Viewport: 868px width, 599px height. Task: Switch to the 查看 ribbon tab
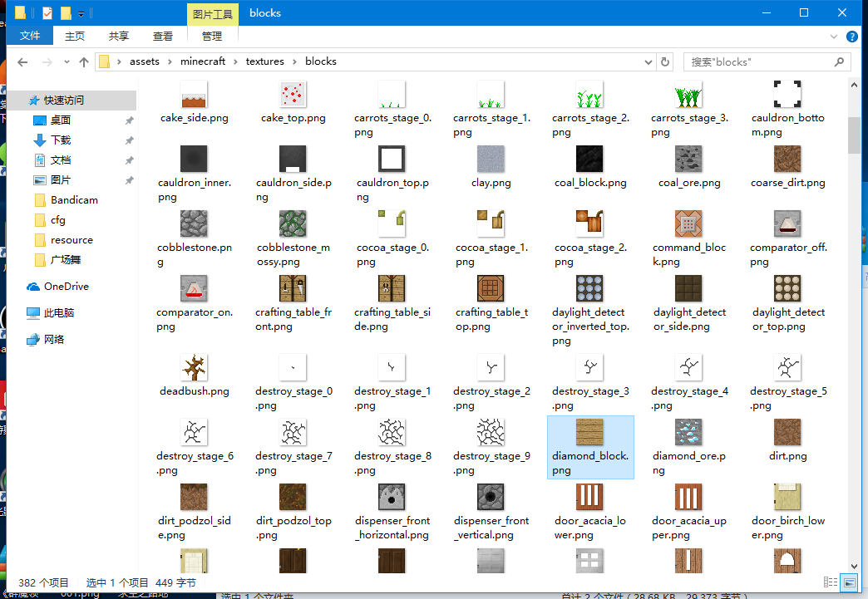pyautogui.click(x=163, y=36)
